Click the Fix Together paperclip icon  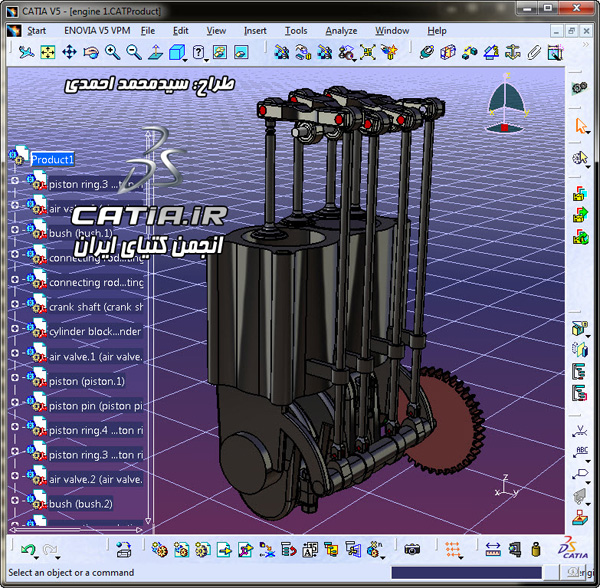click(x=534, y=52)
